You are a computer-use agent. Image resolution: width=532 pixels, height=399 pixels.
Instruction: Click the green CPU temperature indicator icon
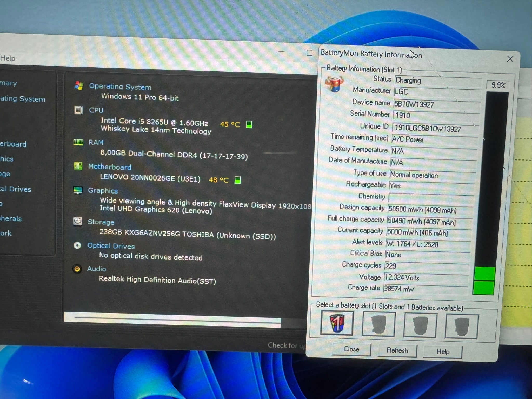click(x=249, y=124)
